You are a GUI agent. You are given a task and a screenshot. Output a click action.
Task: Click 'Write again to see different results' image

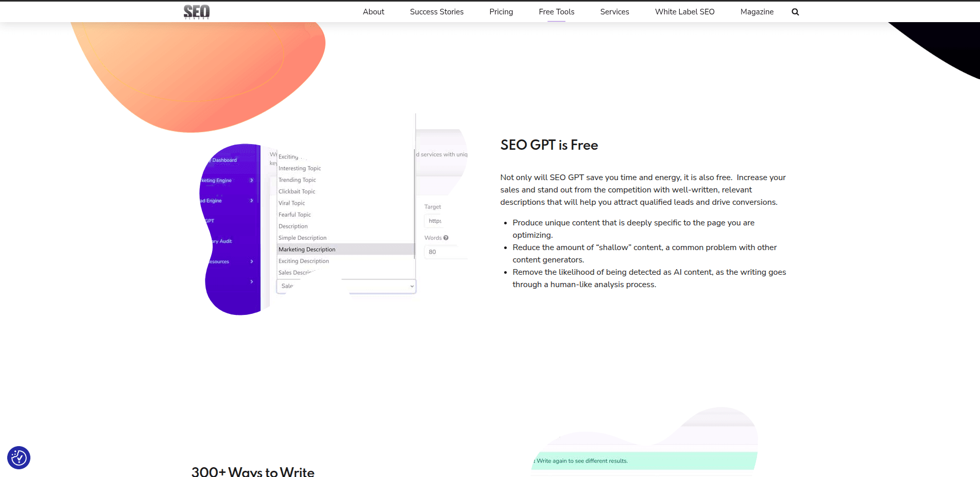pyautogui.click(x=644, y=441)
